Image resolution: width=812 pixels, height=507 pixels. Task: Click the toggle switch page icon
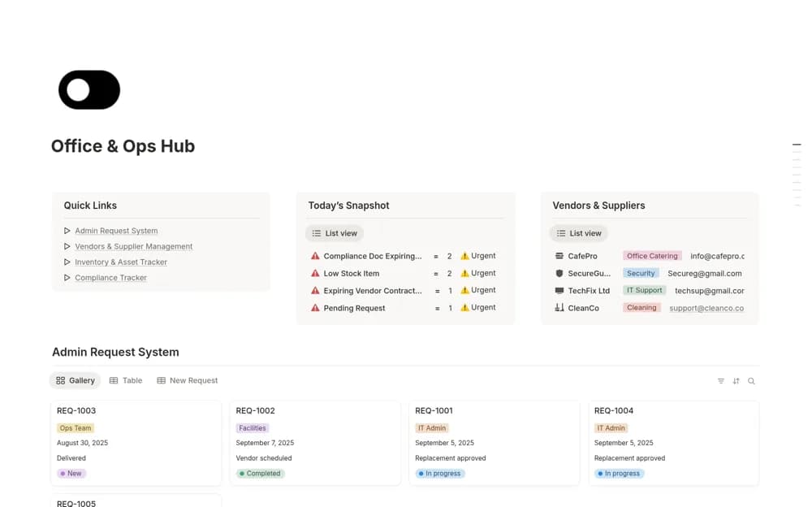click(89, 89)
